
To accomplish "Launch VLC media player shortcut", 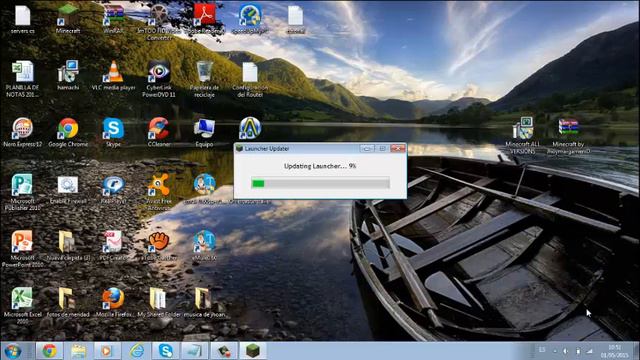I will [113, 75].
